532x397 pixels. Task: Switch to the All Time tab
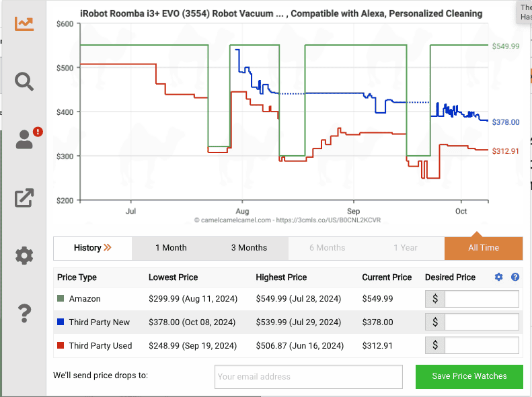(x=483, y=248)
